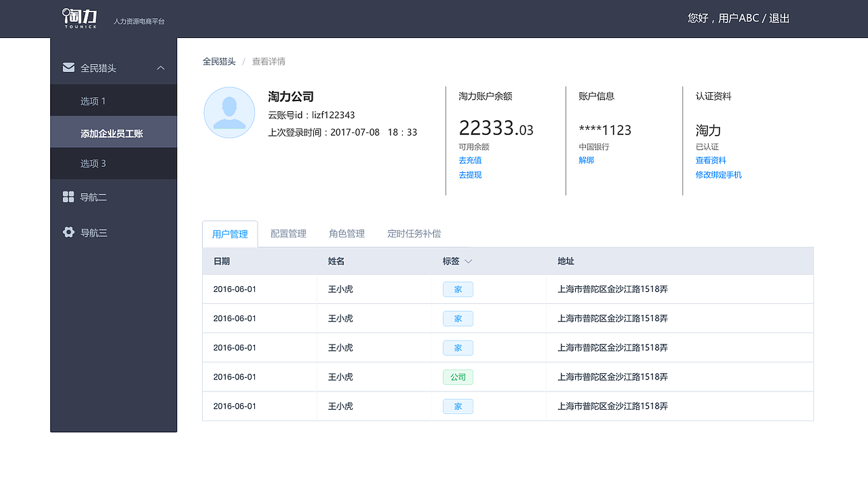The image size is (868, 498).
Task: Switch to the 定时任务补偿 tab
Action: pos(414,233)
